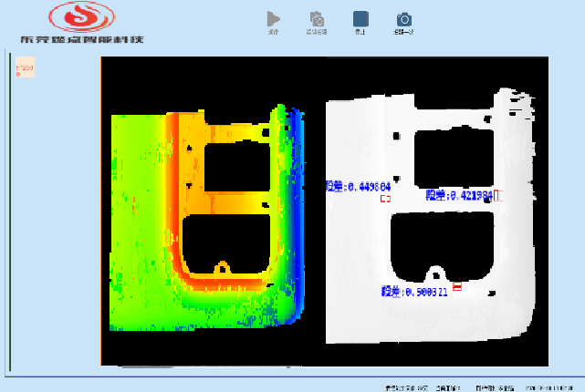Click the Run play icon in toolbar

[x=273, y=18]
